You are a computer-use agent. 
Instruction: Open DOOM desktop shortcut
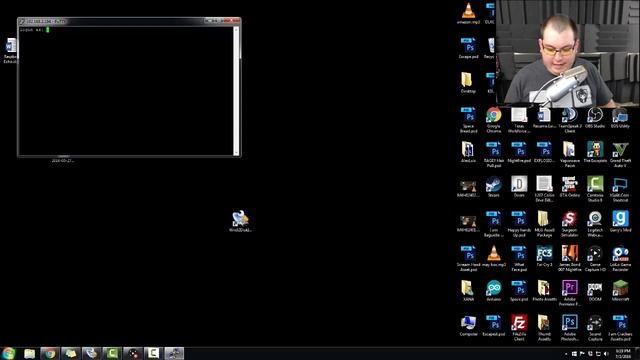pos(595,291)
